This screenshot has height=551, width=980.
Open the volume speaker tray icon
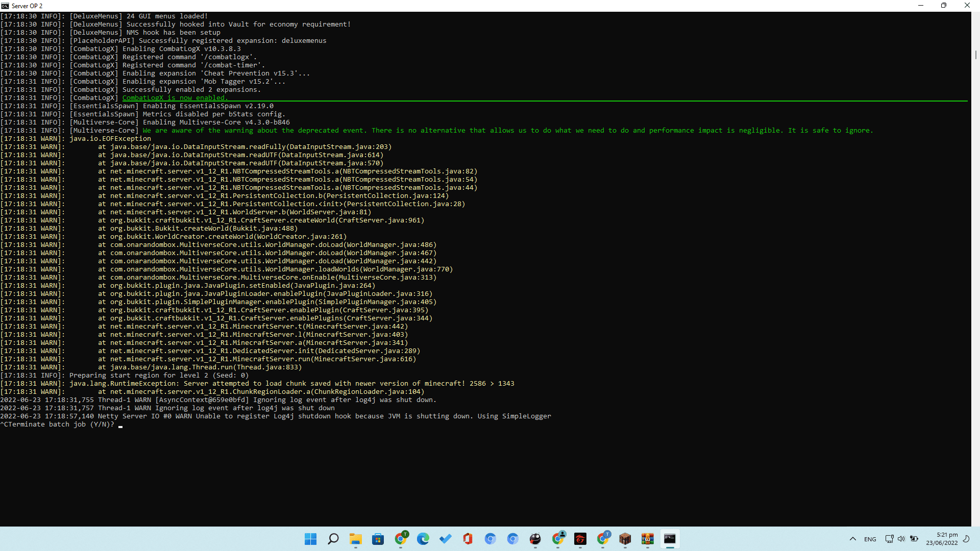pos(901,539)
